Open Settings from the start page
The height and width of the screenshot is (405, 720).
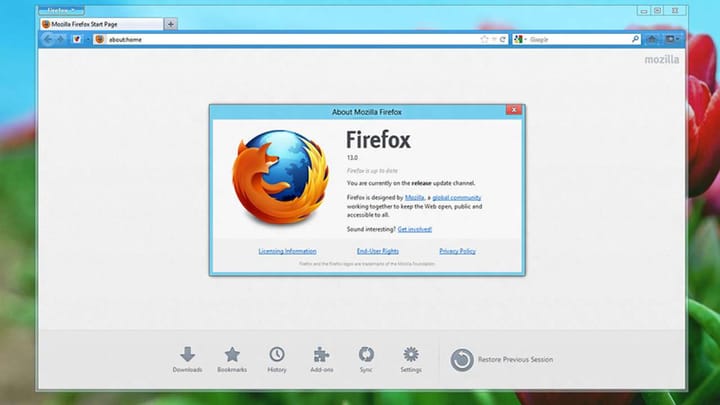click(x=411, y=360)
